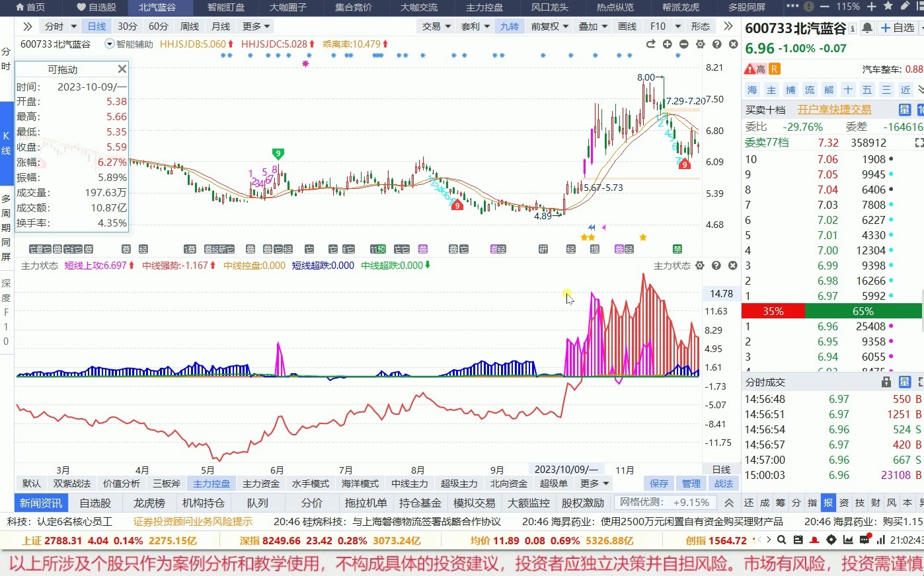Image resolution: width=924 pixels, height=576 pixels.
Task: Open the 分时 dropdown arrow
Action: 73,26
